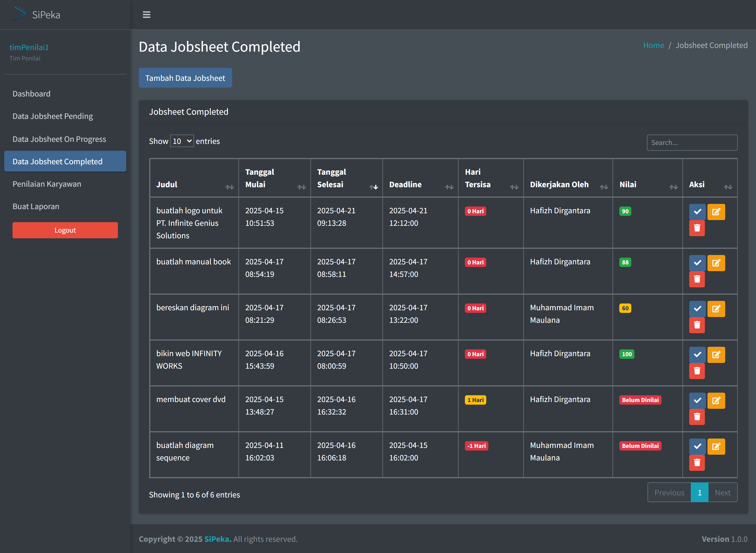The height and width of the screenshot is (553, 756).
Task: Delete the membuat cover dvd row
Action: 697,417
